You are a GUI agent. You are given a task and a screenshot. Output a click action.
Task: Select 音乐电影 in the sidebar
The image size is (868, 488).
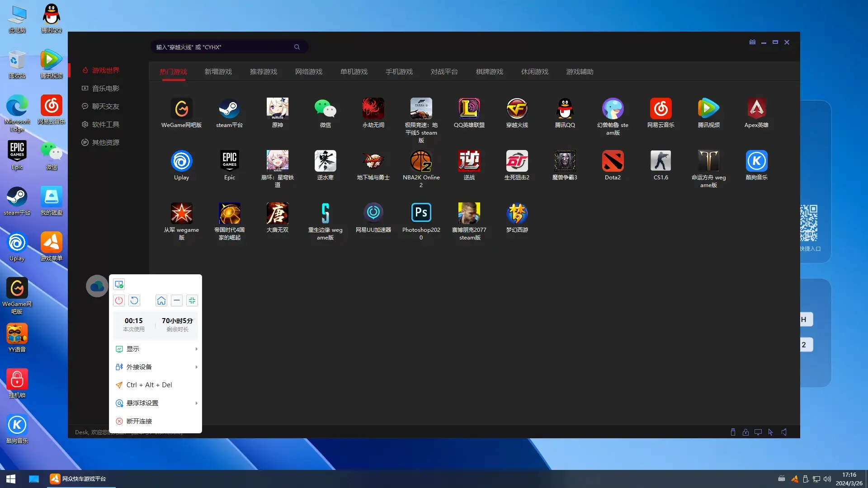(x=101, y=89)
